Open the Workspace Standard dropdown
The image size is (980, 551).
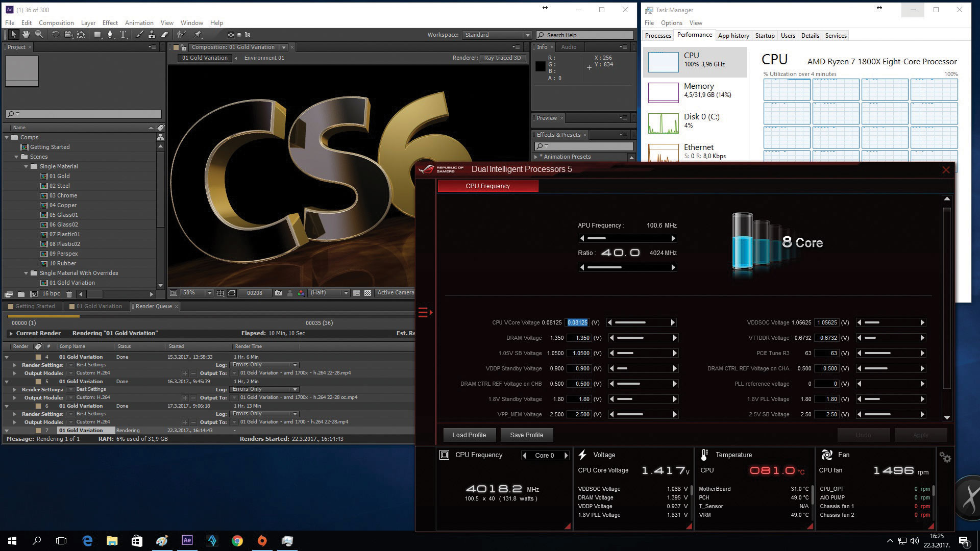click(497, 35)
